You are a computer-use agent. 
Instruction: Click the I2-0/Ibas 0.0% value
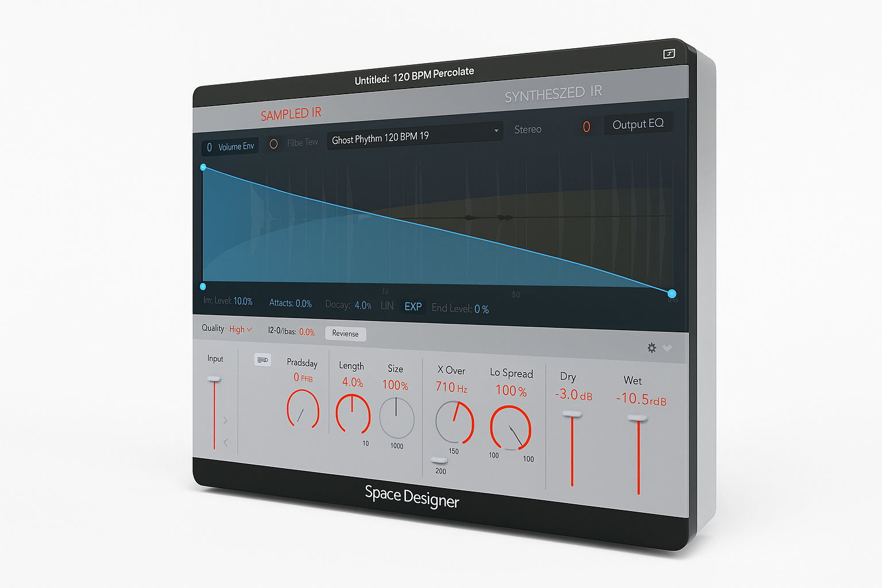point(307,332)
